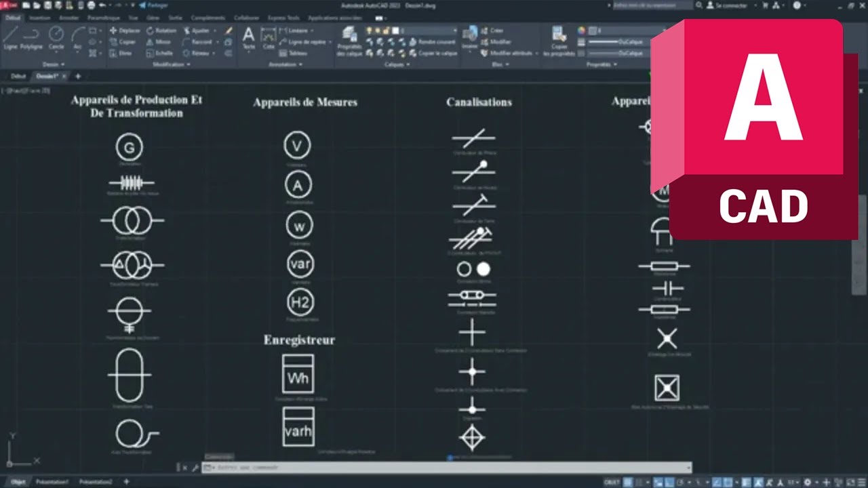The height and width of the screenshot is (488, 868).
Task: Select the Cercle tool
Action: [x=56, y=37]
